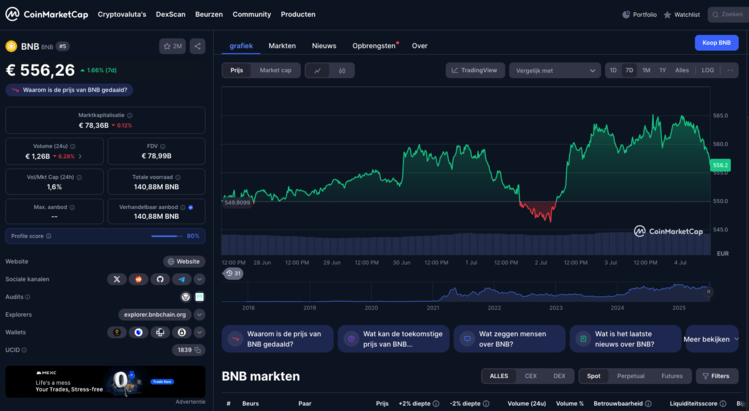Open the GitHub social channel icon
Viewport: 749px width, 411px height.
[x=160, y=279]
